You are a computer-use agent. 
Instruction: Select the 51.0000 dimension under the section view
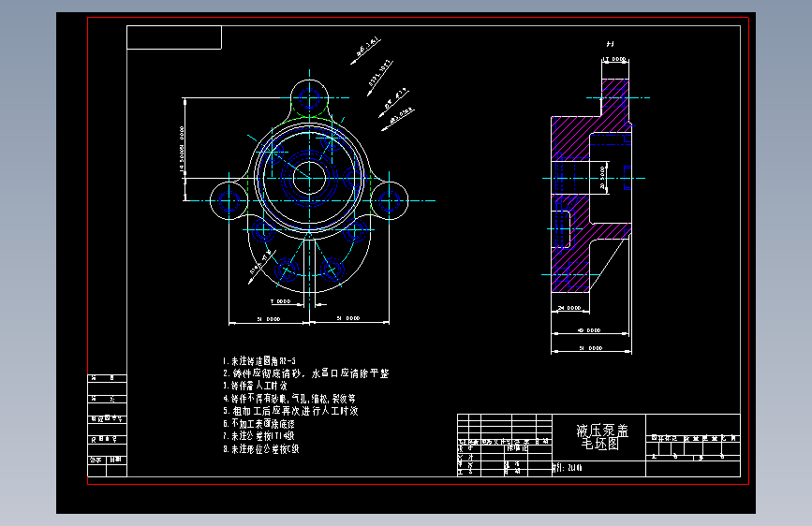(x=591, y=348)
